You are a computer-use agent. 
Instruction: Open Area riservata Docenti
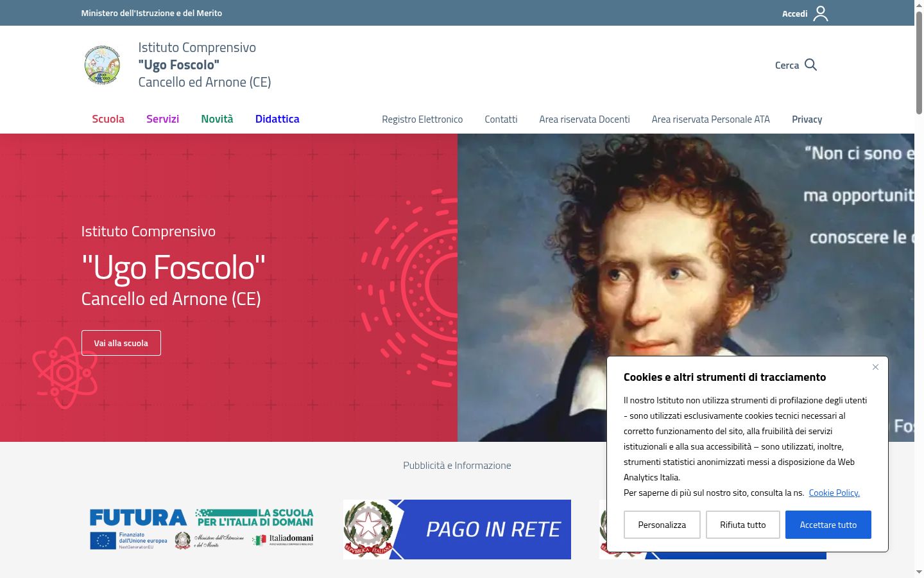click(x=585, y=119)
